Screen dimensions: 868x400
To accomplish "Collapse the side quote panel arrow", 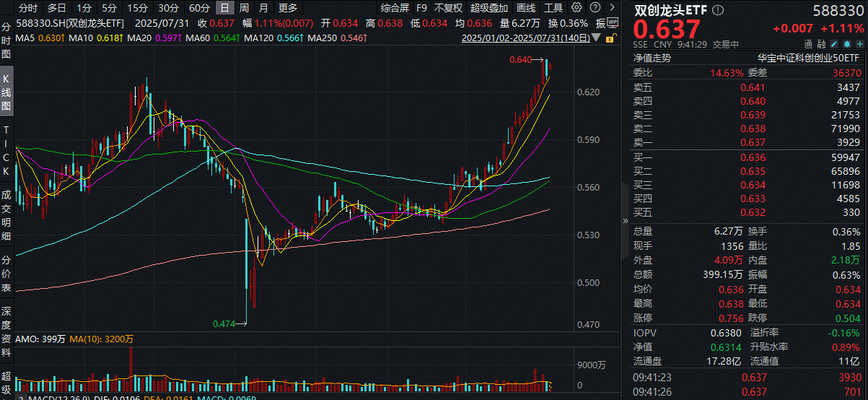I will [x=625, y=221].
